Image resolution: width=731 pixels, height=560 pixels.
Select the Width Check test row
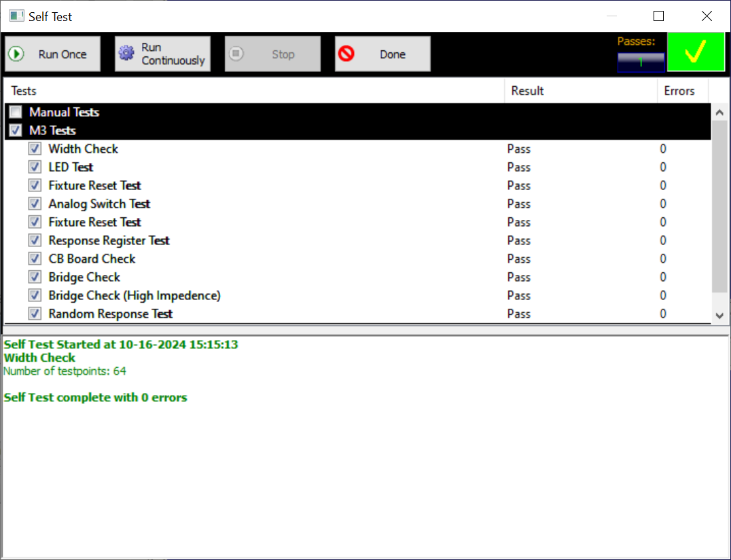[x=357, y=149]
